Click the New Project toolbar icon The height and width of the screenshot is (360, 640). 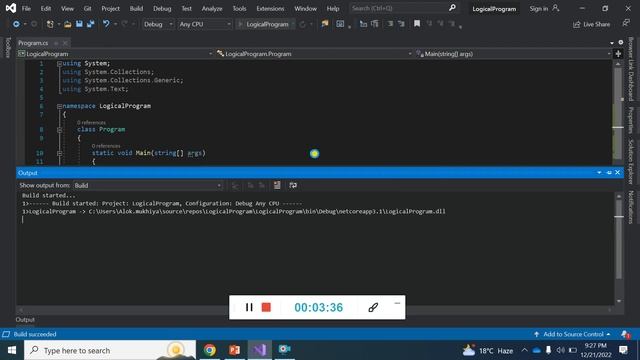tap(50, 24)
